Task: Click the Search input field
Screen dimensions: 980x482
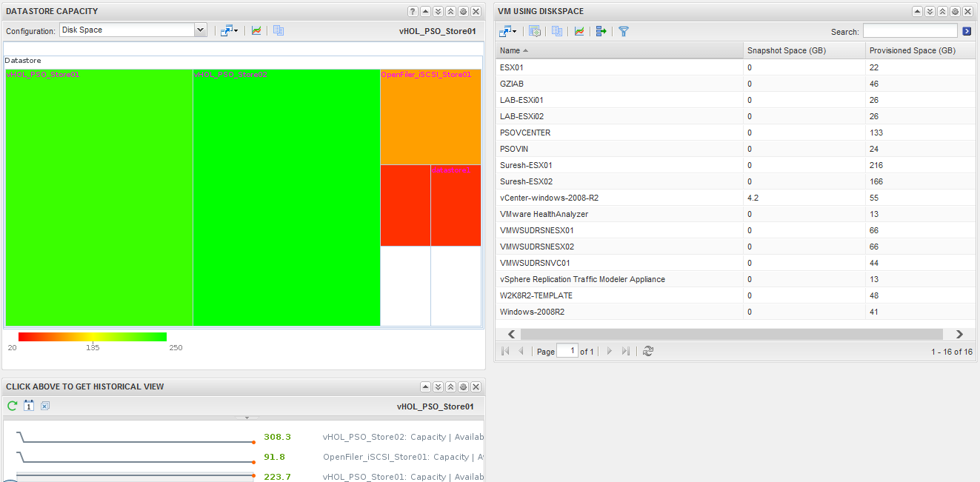Action: coord(910,31)
